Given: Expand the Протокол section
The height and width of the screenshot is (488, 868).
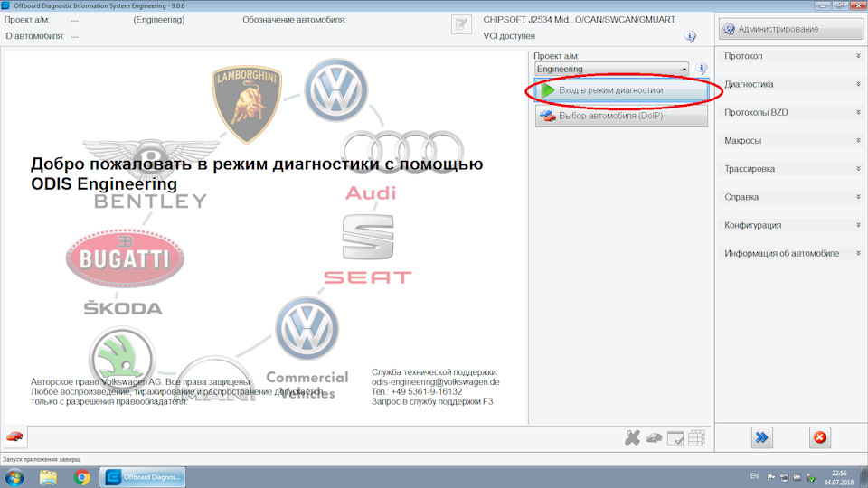Looking at the screenshot, I should pos(792,56).
